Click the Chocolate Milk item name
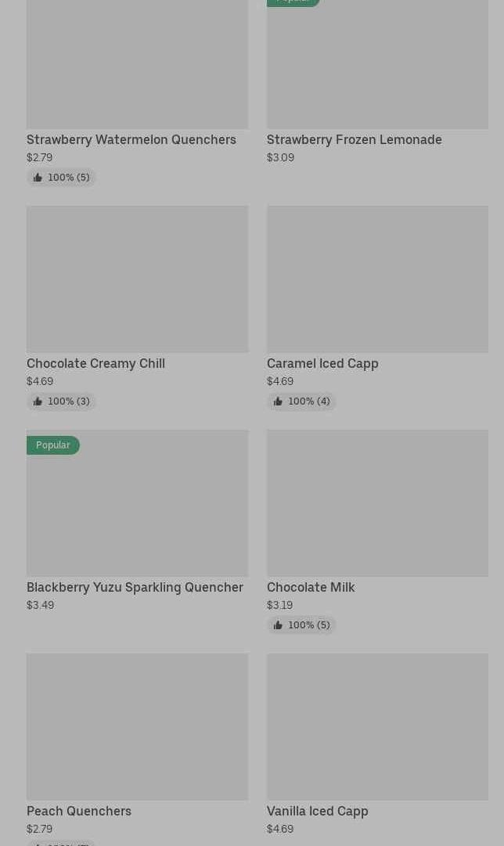This screenshot has width=504, height=846. [311, 587]
